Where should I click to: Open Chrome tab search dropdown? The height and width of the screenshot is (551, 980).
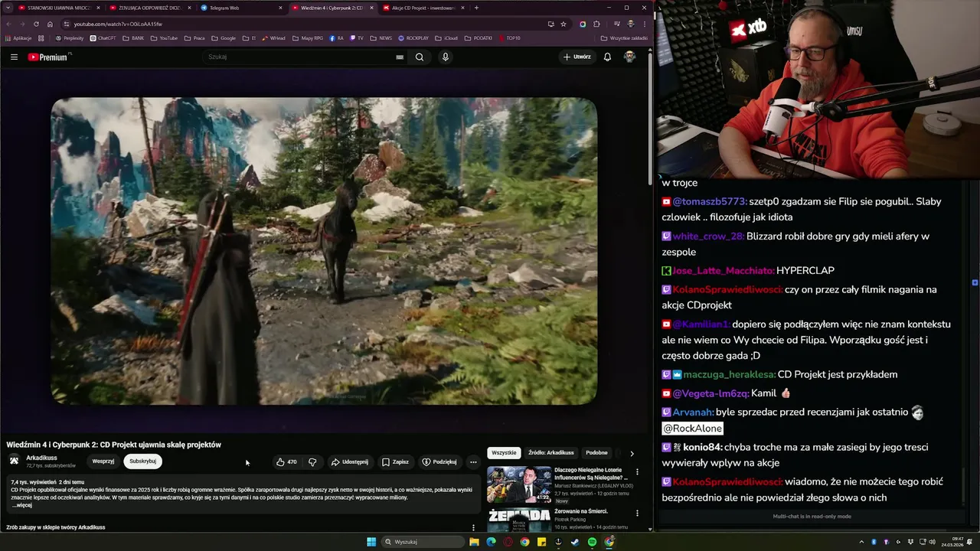pos(8,8)
